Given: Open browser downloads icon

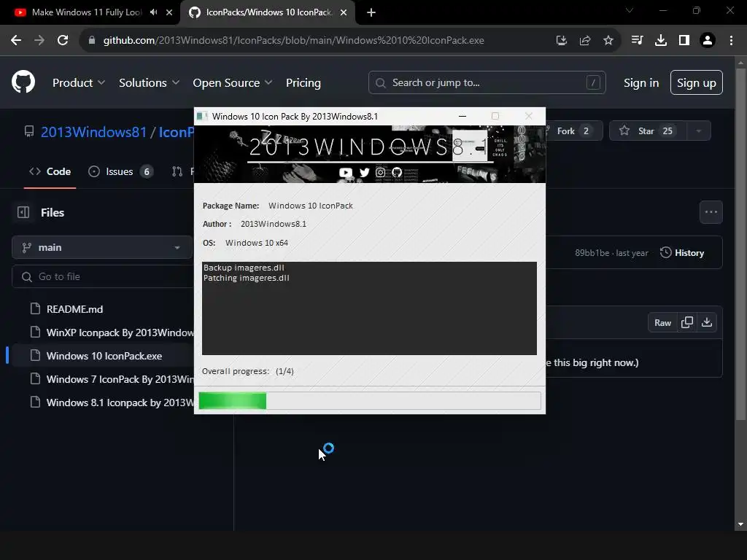Looking at the screenshot, I should (661, 41).
